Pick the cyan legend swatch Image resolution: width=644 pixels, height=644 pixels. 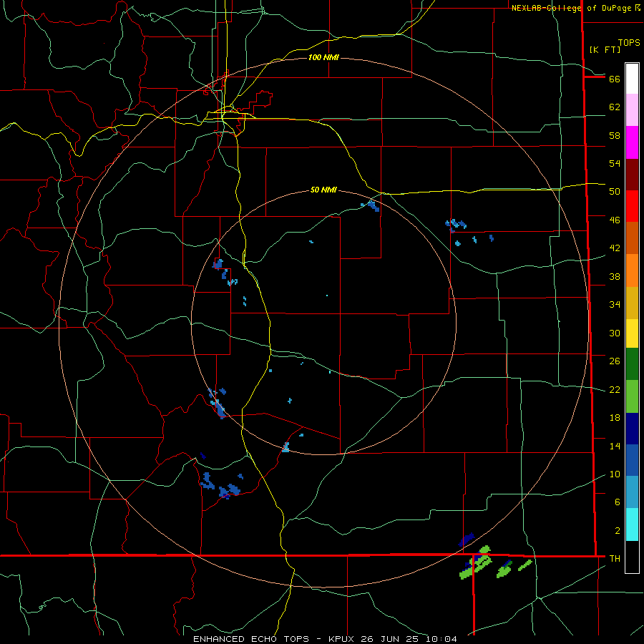pyautogui.click(x=632, y=525)
